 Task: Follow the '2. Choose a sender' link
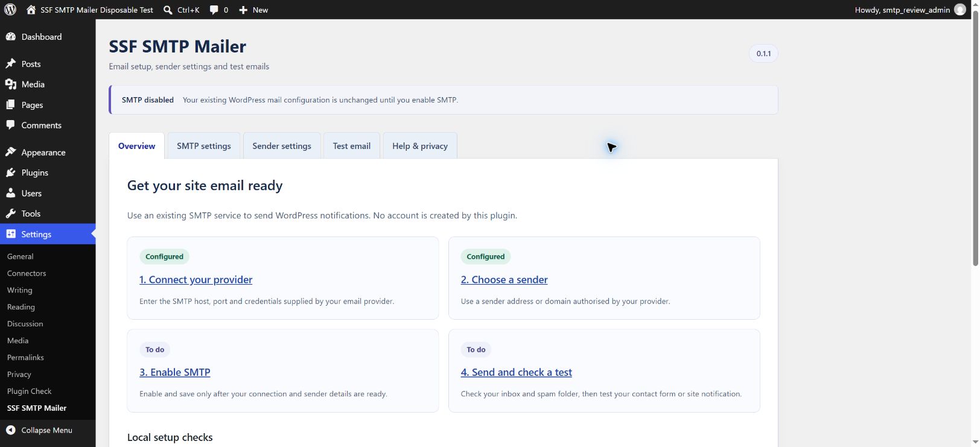pyautogui.click(x=504, y=280)
